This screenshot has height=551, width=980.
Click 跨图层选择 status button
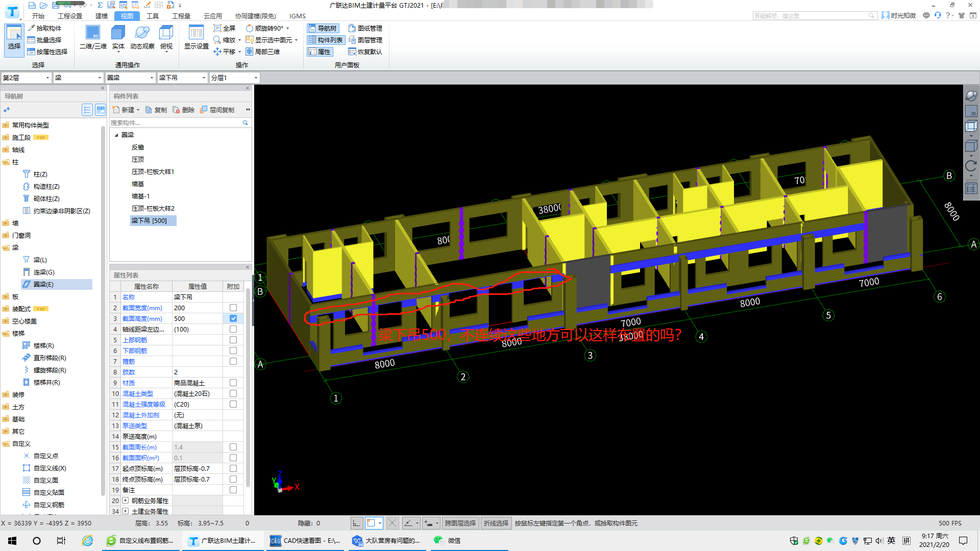(460, 523)
